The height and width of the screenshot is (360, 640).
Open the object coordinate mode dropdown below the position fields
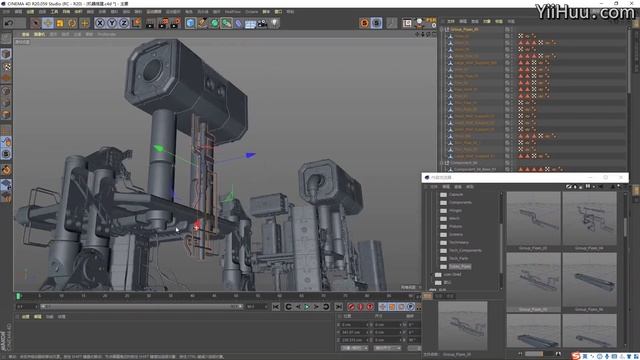click(354, 348)
